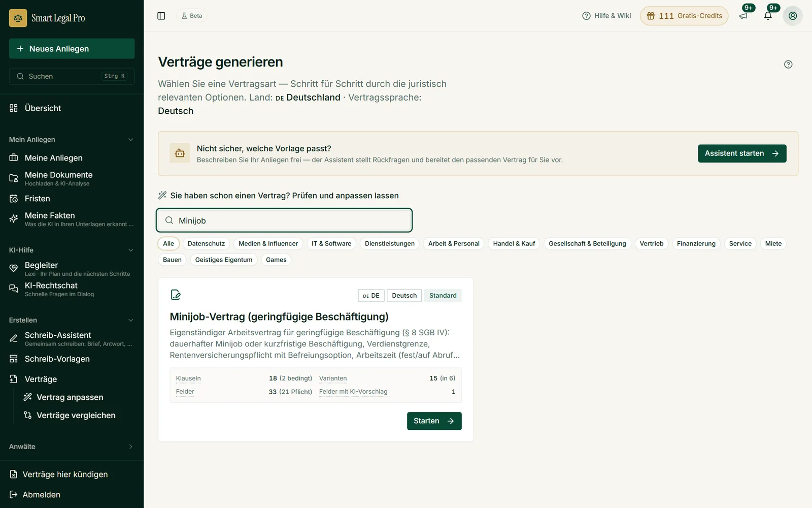Click the Smart Legal Pro logo
The image size is (812, 508).
point(47,18)
